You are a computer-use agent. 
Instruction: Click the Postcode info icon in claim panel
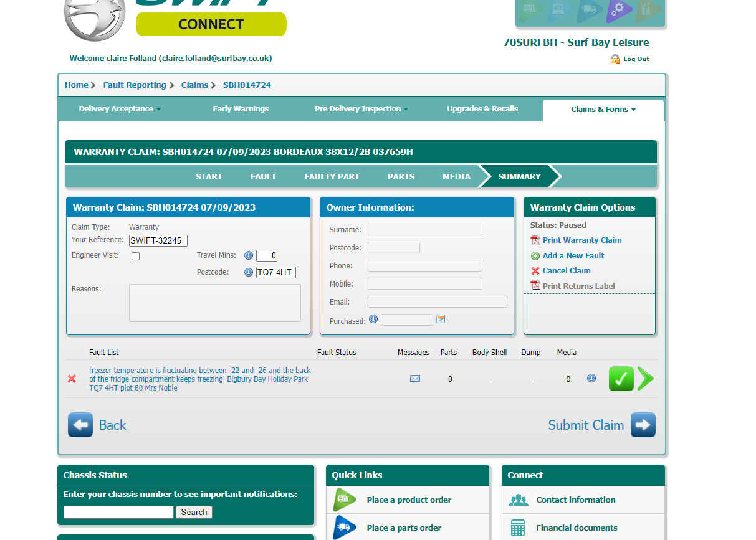[249, 272]
